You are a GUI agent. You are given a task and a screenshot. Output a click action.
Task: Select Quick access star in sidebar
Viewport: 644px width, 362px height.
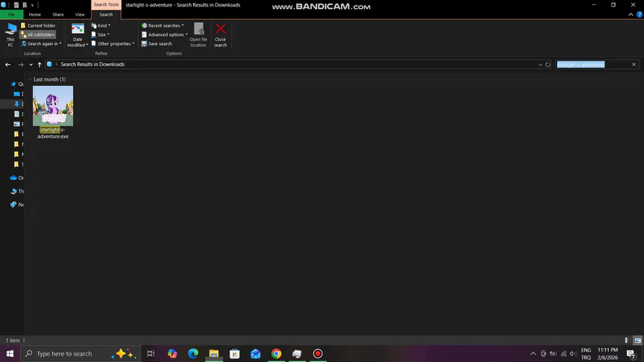(14, 84)
